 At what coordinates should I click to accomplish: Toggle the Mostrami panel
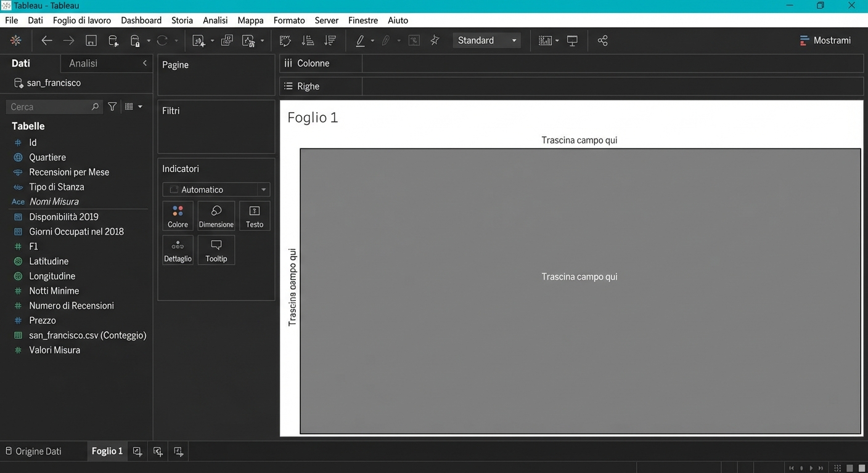tap(825, 41)
